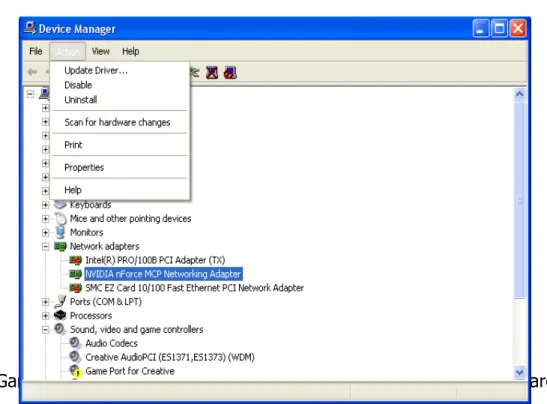Click the Ports (COM & LPT) icon
Image resolution: width=547 pixels, height=404 pixels.
point(60,302)
